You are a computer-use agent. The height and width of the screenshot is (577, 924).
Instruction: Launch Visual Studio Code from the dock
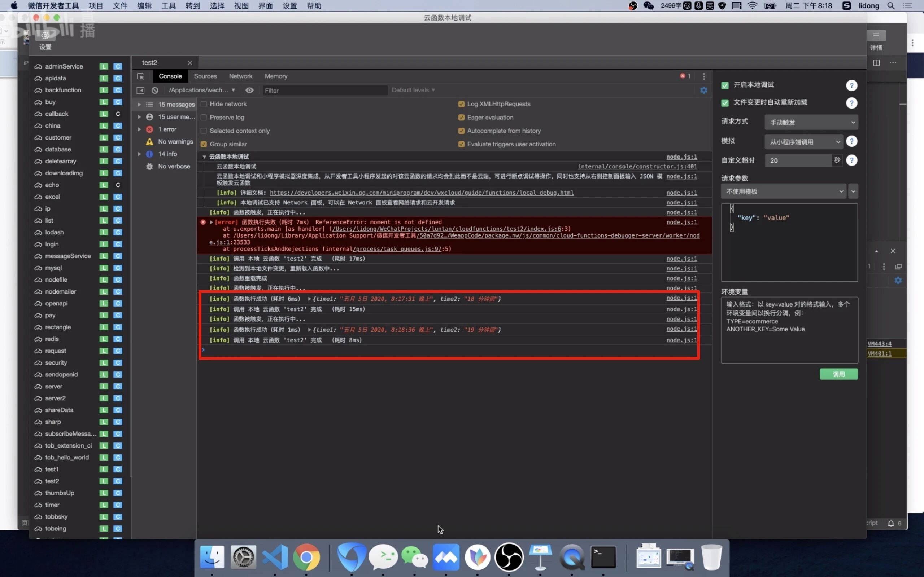point(275,557)
